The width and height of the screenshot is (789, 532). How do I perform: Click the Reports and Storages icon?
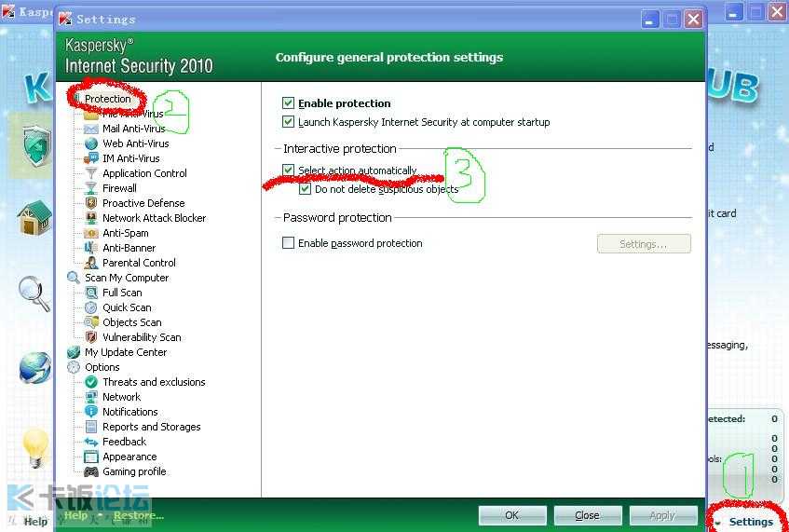(x=91, y=427)
